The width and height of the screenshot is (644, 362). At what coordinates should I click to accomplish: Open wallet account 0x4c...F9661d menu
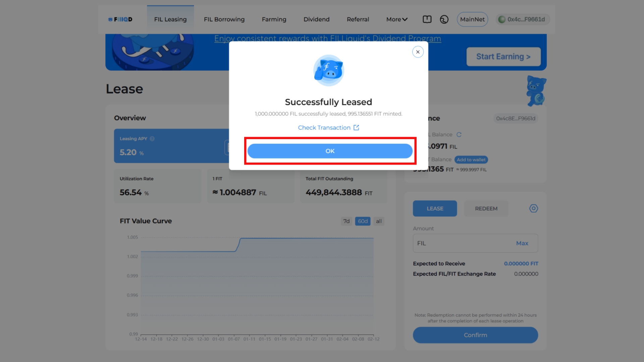523,19
